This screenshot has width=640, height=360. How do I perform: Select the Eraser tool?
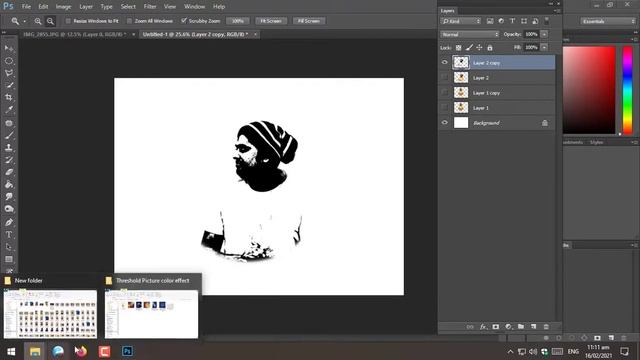[x=9, y=172]
